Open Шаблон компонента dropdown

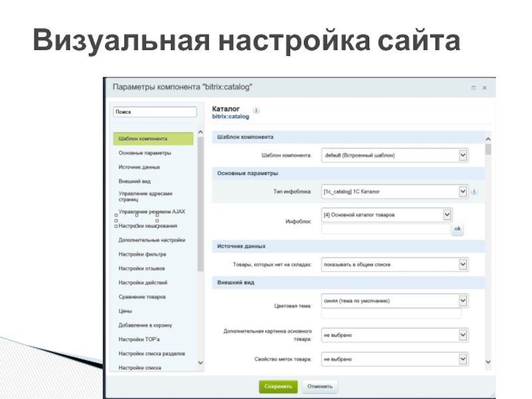click(395, 156)
